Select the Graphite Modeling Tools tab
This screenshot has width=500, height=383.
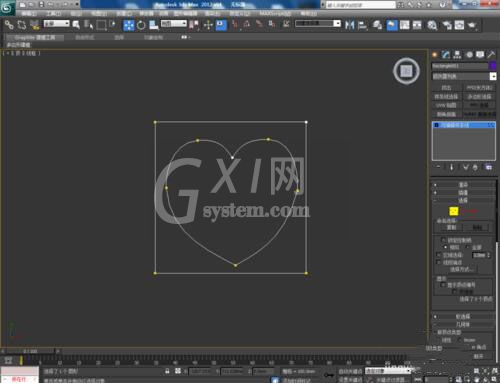pyautogui.click(x=35, y=38)
